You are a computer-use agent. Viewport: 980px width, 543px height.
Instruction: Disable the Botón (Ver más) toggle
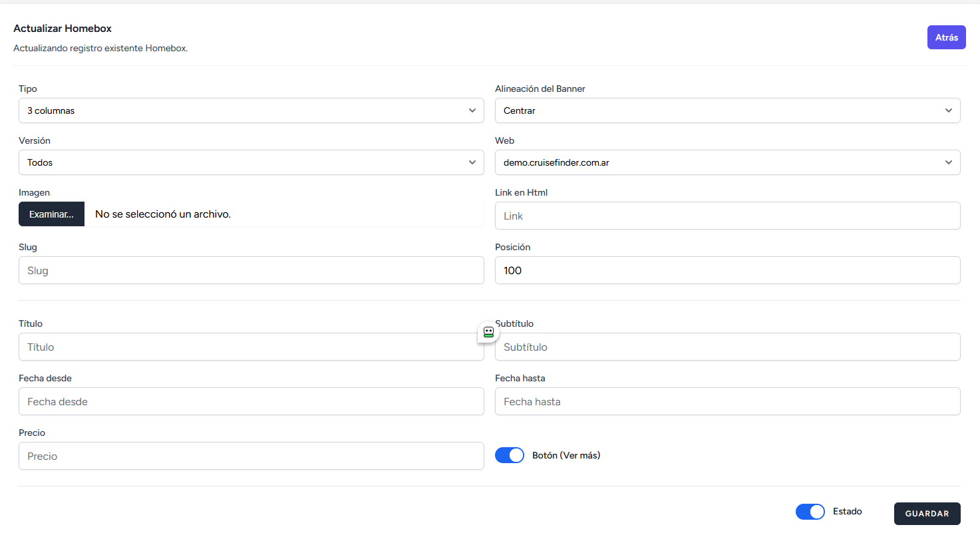click(510, 455)
